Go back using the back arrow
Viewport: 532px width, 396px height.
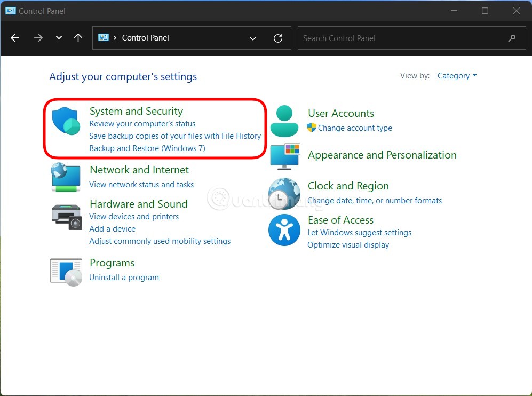[15, 38]
